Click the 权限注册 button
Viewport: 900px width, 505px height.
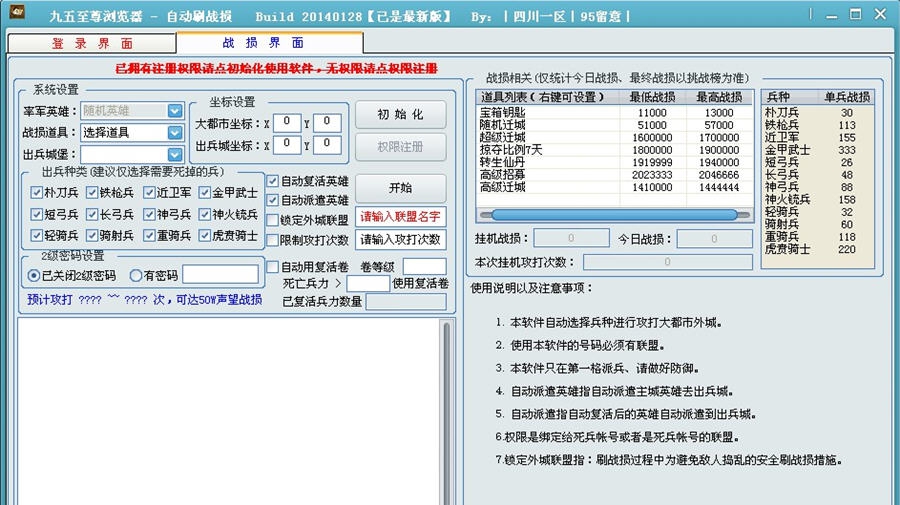click(401, 147)
